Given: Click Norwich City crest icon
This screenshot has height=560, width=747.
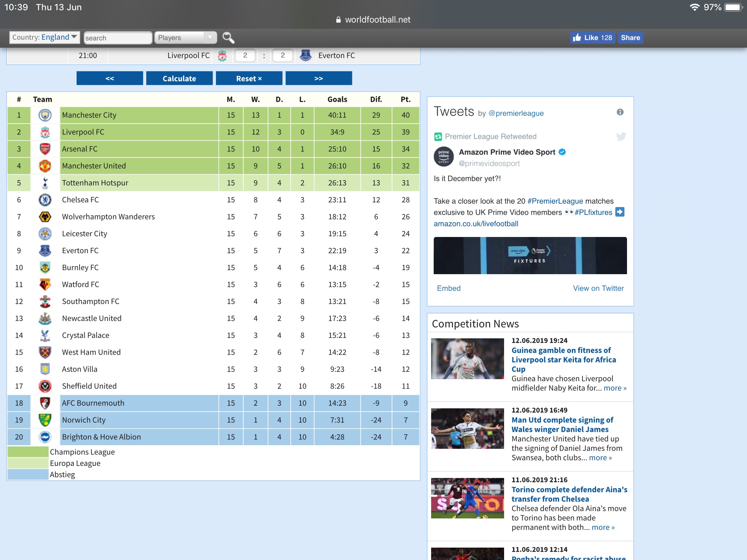Looking at the screenshot, I should pyautogui.click(x=45, y=420).
